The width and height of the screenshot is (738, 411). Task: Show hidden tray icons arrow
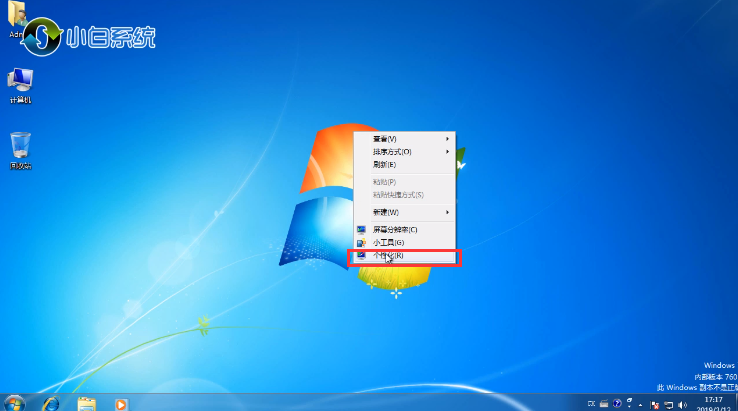[641, 405]
